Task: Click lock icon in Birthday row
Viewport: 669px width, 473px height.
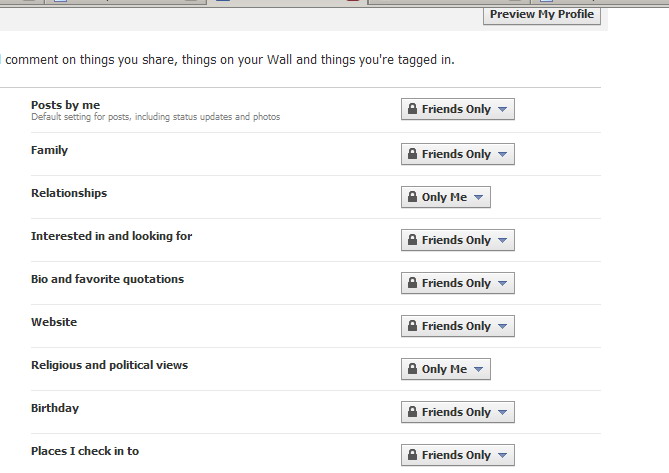Action: pyautogui.click(x=411, y=412)
